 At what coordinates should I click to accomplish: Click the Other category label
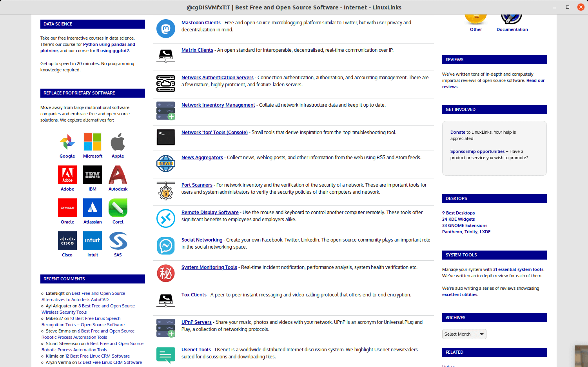tap(476, 30)
